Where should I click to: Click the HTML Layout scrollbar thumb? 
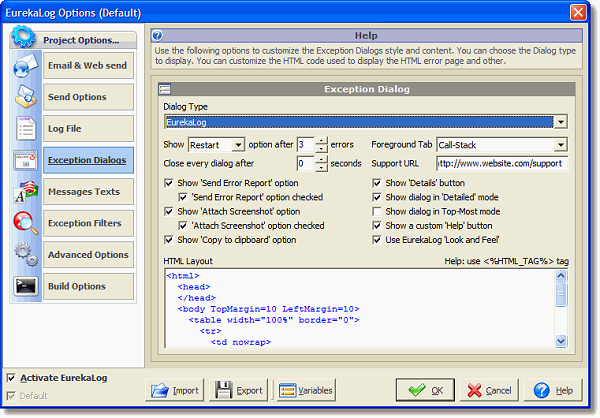coord(561,294)
